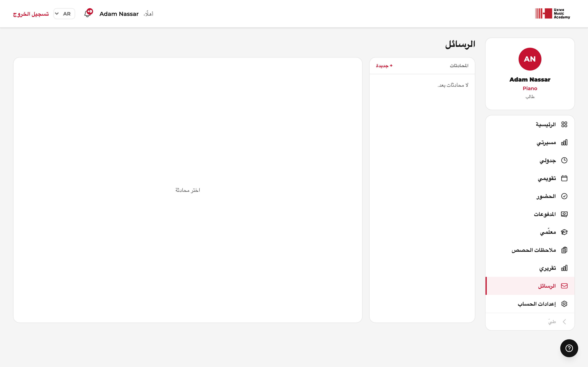
Task: Click تسجيل الخروج logout link
Action: (x=31, y=14)
